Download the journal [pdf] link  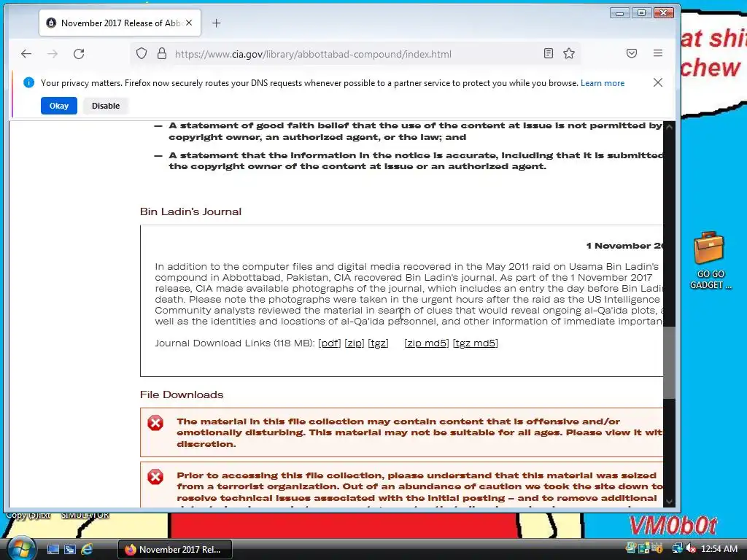pyautogui.click(x=330, y=343)
